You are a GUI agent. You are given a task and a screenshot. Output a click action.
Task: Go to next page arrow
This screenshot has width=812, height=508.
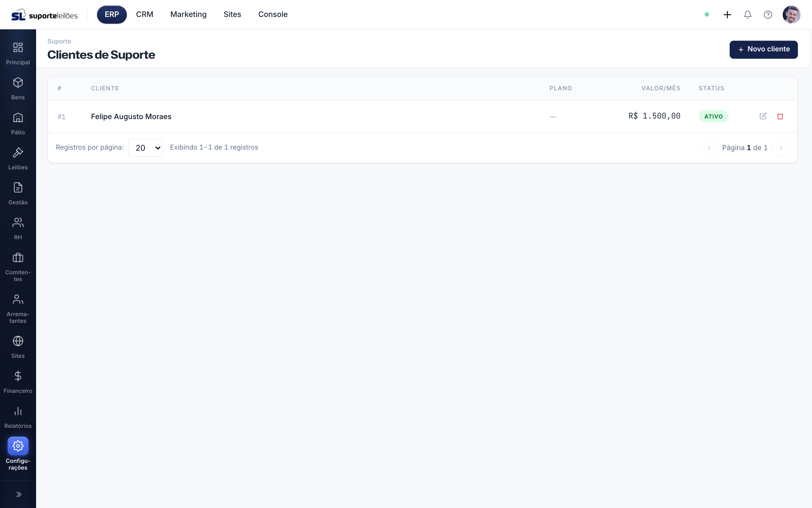tap(781, 148)
